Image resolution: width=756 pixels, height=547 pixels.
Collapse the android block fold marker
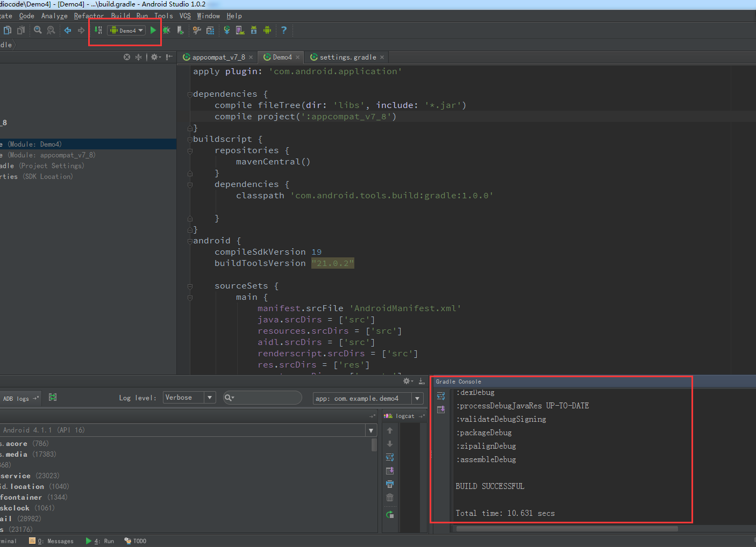pos(190,241)
